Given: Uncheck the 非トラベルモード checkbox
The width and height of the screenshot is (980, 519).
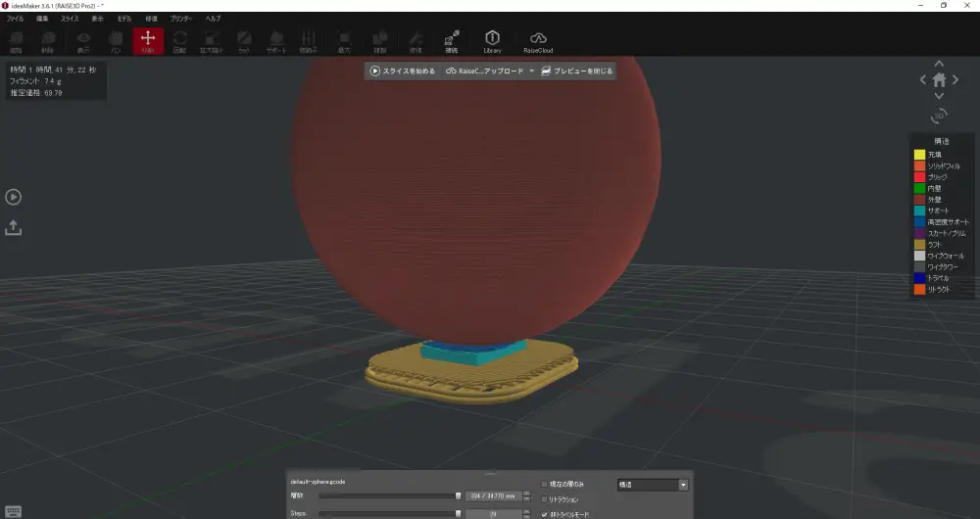Looking at the screenshot, I should tap(545, 513).
